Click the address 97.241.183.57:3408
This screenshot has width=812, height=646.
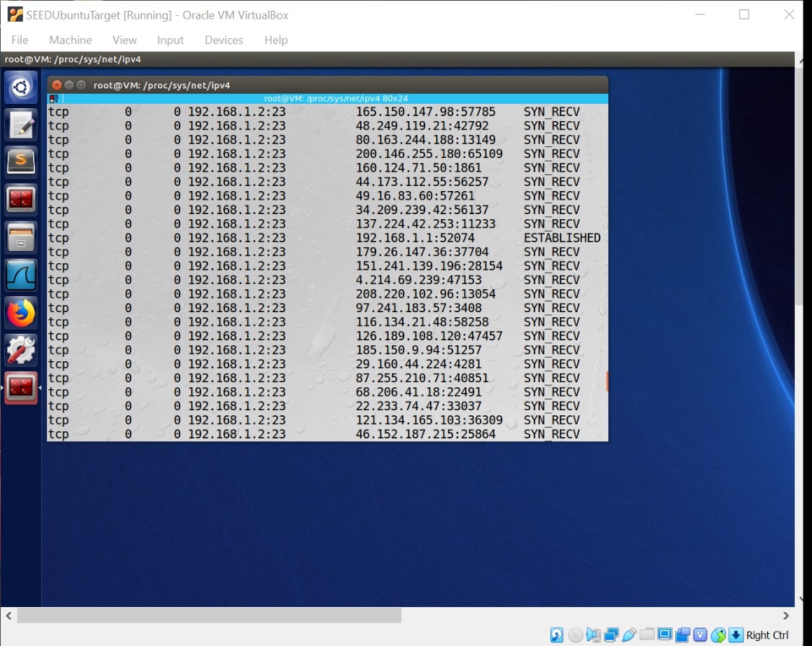click(x=419, y=308)
